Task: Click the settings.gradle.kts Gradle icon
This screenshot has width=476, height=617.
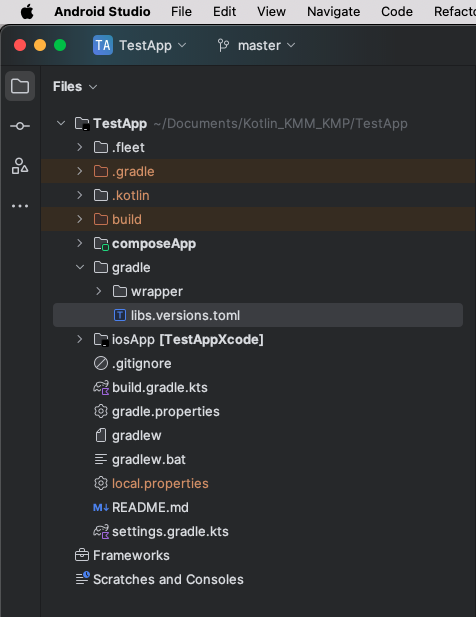Action: (x=101, y=532)
